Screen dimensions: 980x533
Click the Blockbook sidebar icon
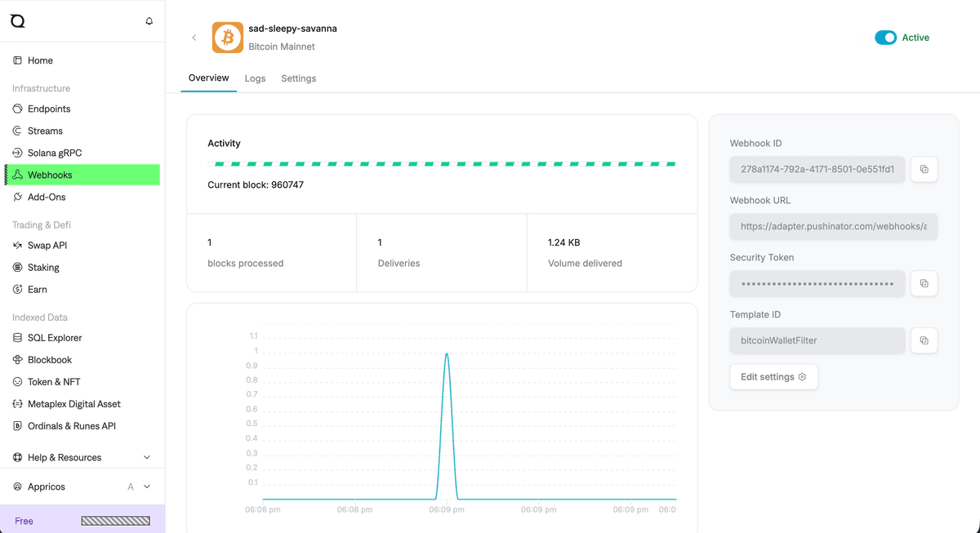coord(18,359)
